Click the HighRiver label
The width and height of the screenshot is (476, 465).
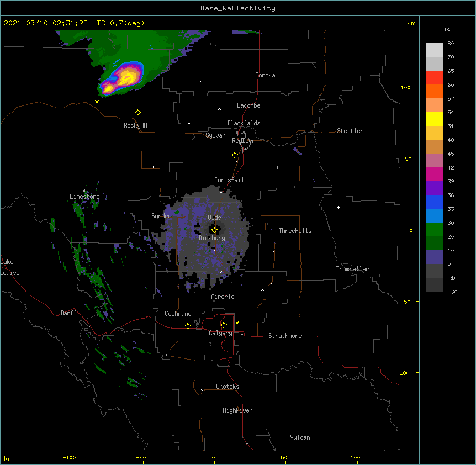pyautogui.click(x=237, y=410)
